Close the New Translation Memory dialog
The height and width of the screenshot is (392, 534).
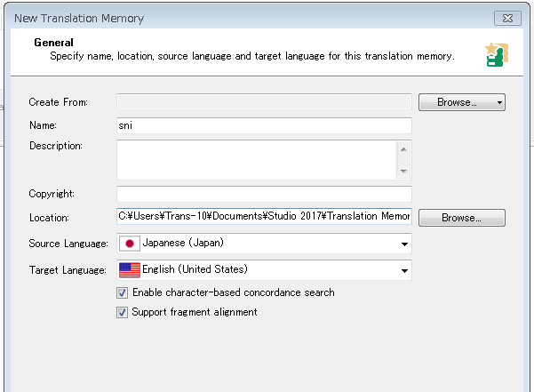click(507, 18)
